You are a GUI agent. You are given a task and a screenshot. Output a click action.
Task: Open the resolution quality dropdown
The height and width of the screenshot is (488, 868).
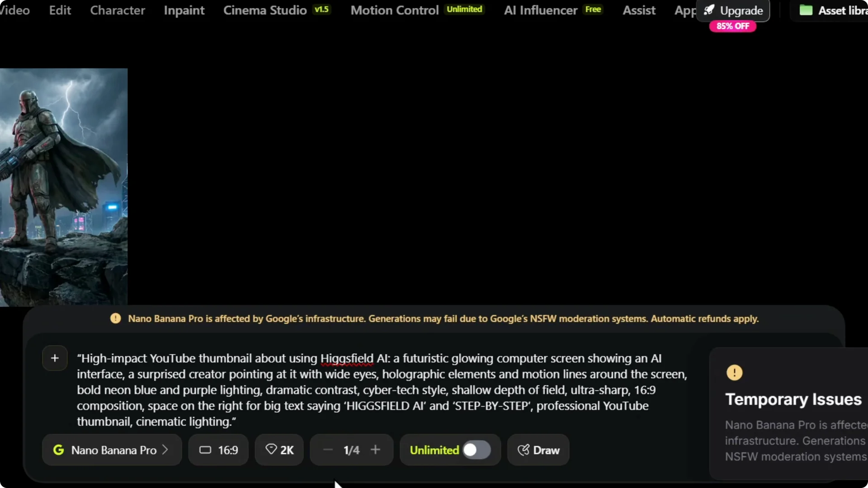click(x=279, y=450)
